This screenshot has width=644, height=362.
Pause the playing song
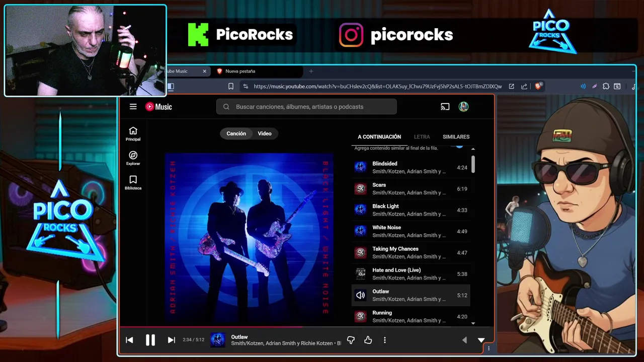[150, 340]
